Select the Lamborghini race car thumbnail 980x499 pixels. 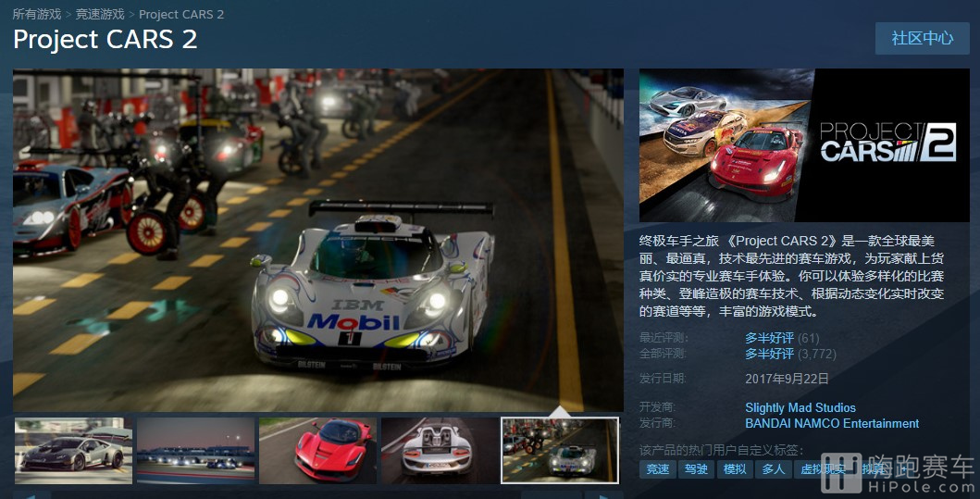pos(74,451)
